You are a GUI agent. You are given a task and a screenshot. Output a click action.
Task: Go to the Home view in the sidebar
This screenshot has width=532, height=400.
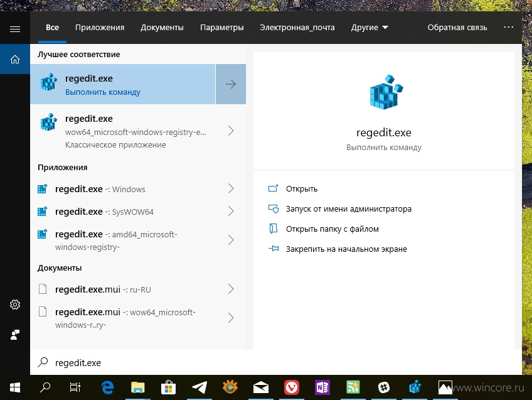coord(15,59)
